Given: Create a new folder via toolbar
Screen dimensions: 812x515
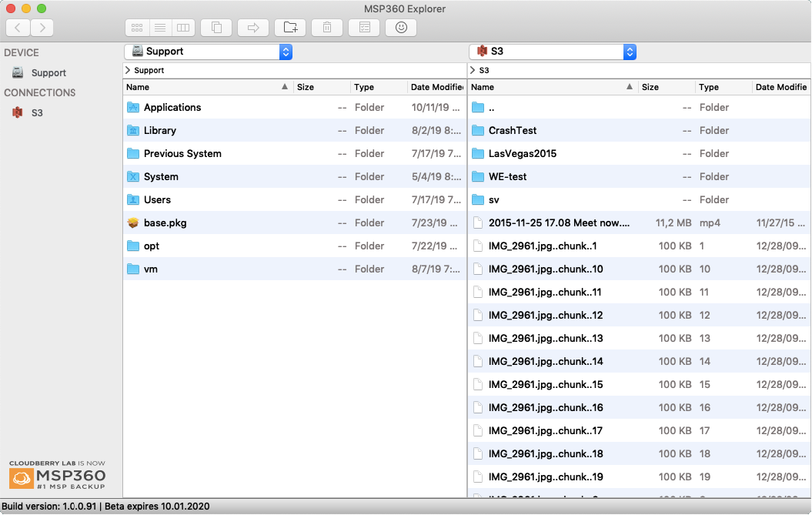Looking at the screenshot, I should point(290,28).
